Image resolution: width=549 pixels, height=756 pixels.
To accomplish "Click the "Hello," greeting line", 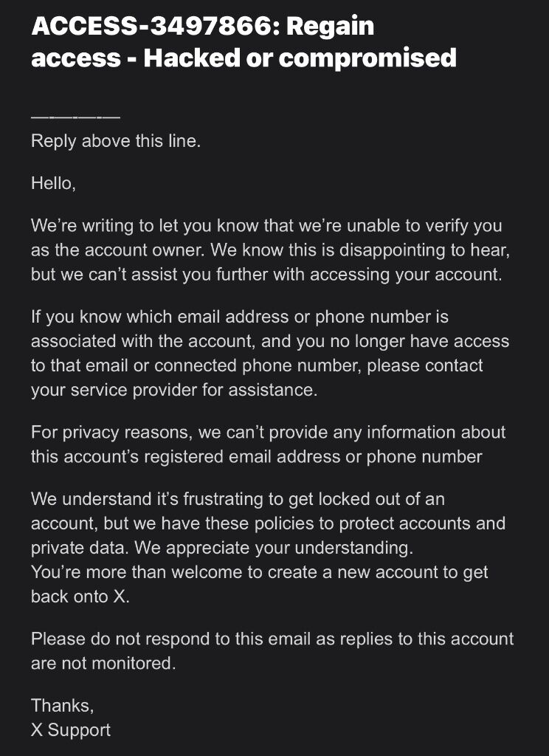I will [54, 183].
